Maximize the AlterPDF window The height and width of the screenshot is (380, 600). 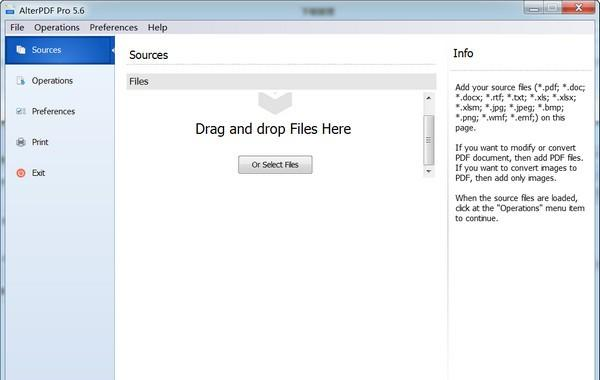tap(552, 8)
